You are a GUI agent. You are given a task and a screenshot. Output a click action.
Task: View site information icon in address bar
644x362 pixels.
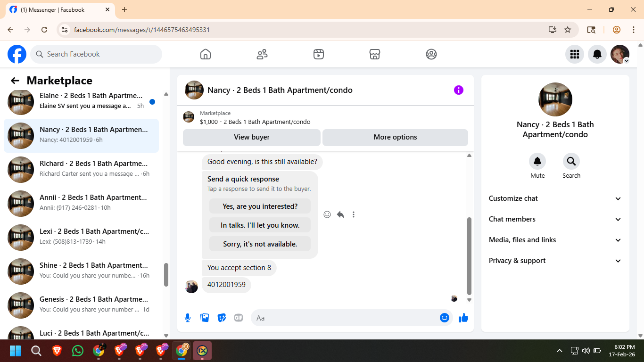[x=65, y=30]
